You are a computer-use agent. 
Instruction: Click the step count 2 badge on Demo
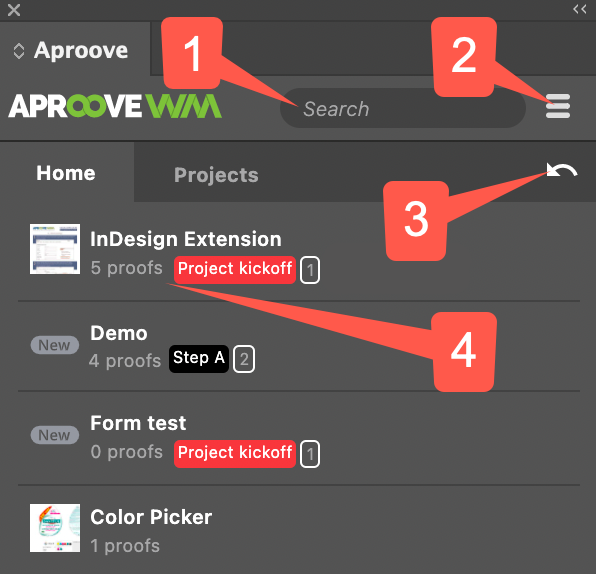244,359
